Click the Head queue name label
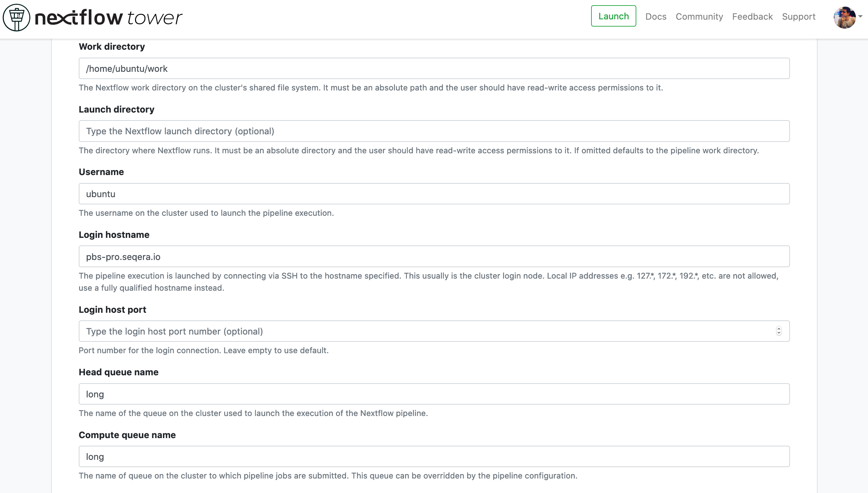 (118, 372)
